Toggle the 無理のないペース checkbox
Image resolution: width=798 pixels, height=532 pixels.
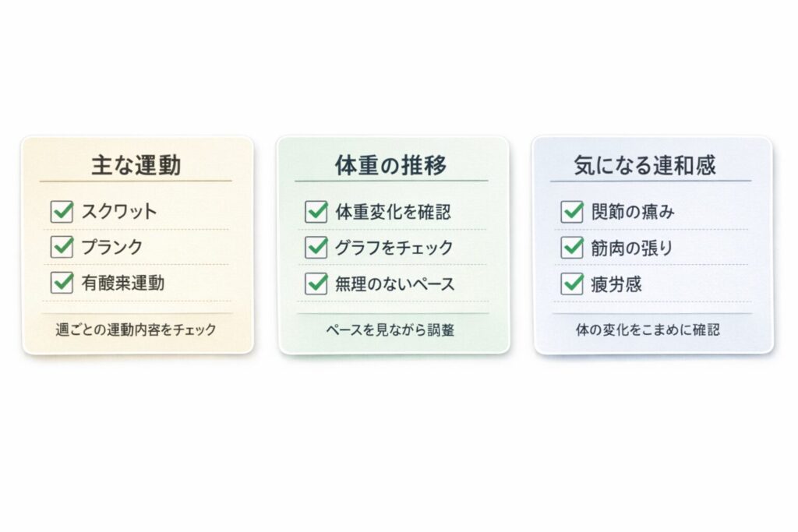tap(316, 284)
